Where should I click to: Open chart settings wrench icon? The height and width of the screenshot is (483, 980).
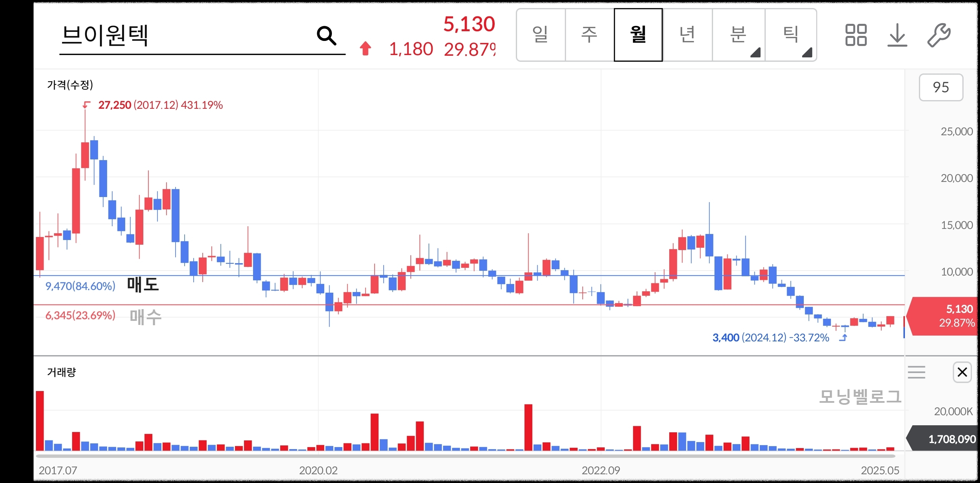pos(938,35)
